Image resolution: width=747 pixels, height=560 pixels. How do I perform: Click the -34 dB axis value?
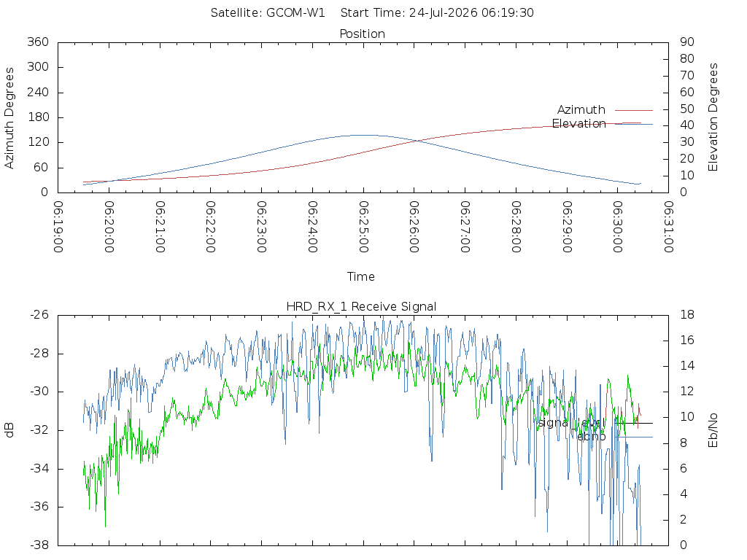(x=39, y=469)
